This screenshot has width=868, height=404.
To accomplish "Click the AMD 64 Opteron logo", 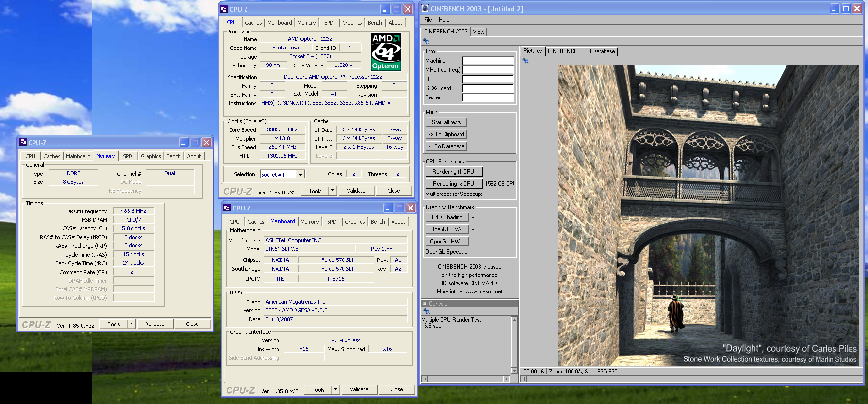I will (386, 52).
